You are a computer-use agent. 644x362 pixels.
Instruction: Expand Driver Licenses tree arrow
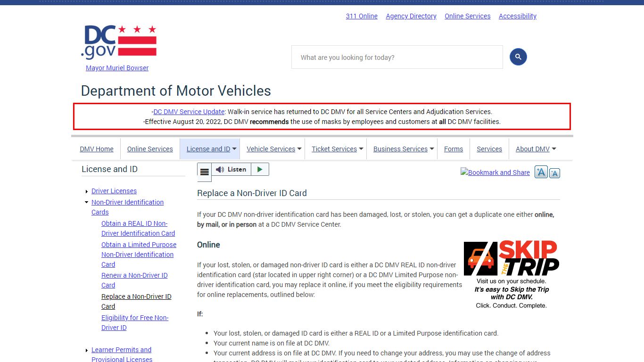[87, 191]
